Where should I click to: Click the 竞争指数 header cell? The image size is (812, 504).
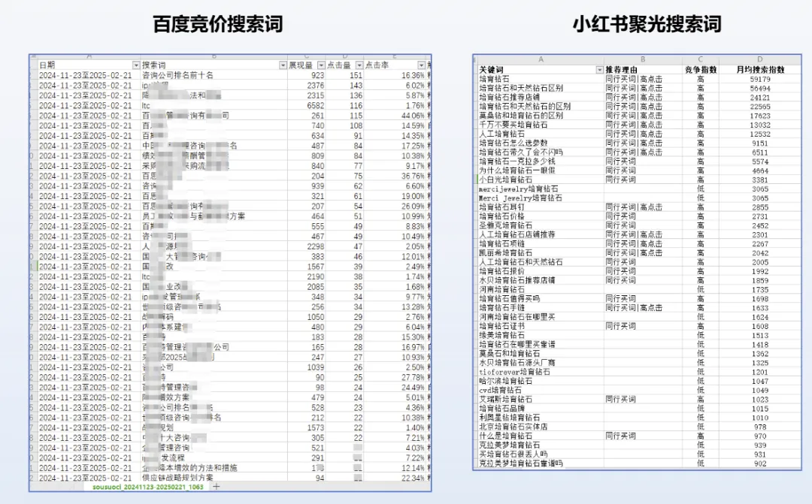click(x=700, y=70)
